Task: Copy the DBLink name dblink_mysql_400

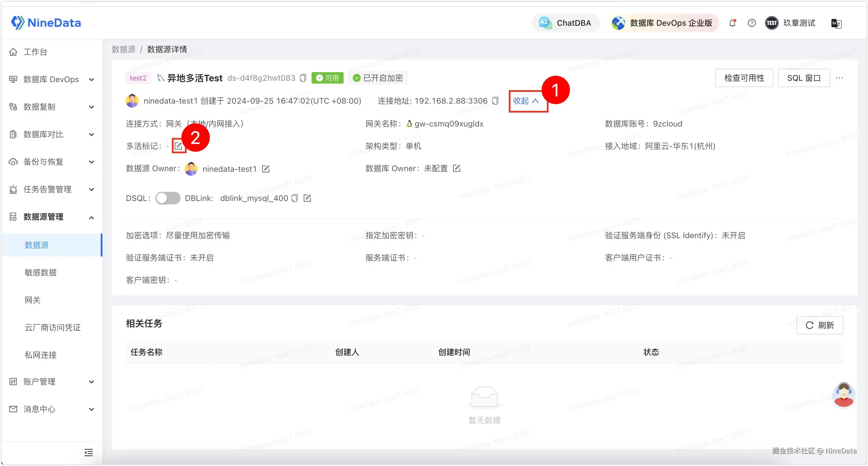Action: 294,198
